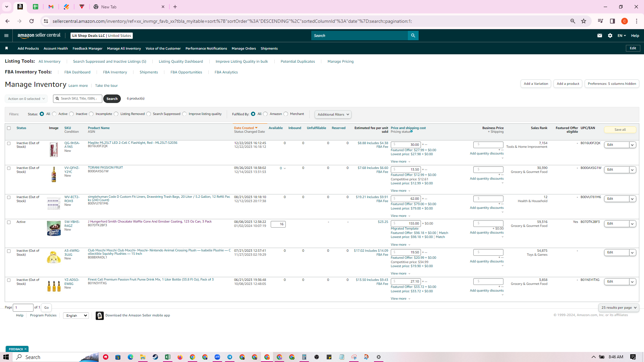Open Performance Notifications
The height and width of the screenshot is (362, 644).
coord(206,49)
